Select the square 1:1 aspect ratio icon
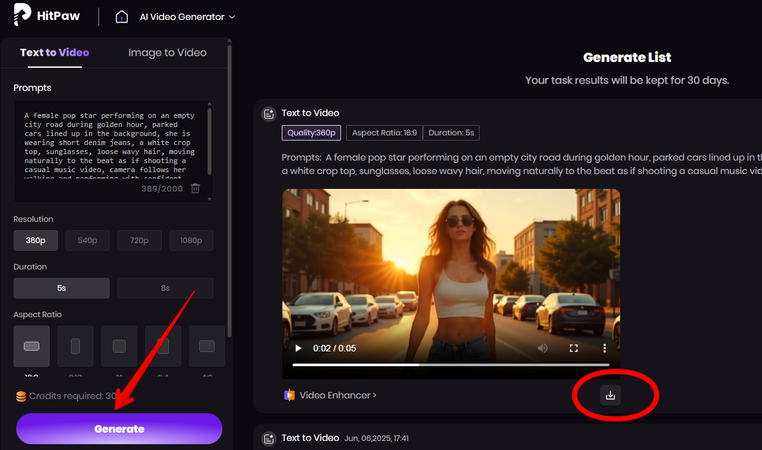This screenshot has height=450, width=762. (x=119, y=346)
